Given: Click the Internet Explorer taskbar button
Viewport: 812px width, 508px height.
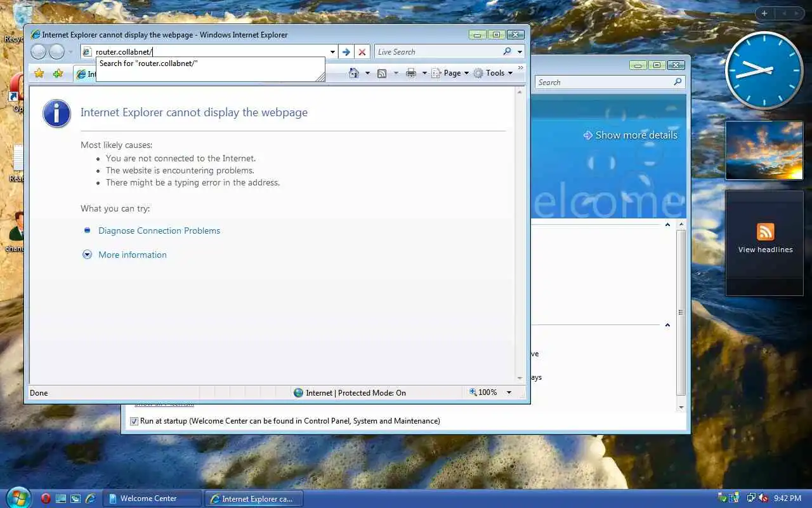Looking at the screenshot, I should pyautogui.click(x=253, y=498).
